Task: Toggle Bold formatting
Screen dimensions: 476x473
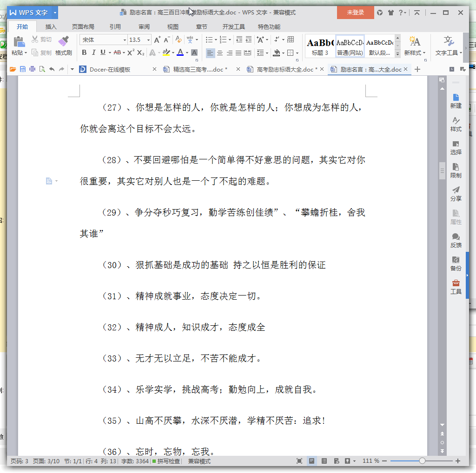Action: coord(84,53)
